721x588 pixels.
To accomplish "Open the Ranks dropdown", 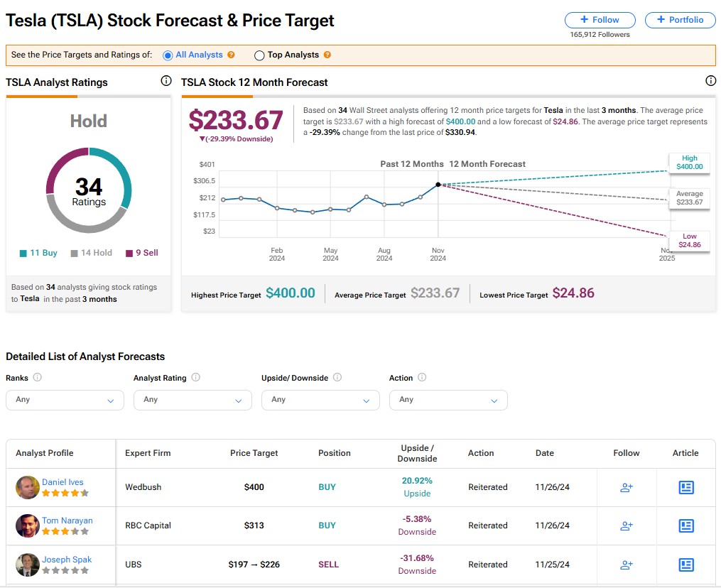I will 65,400.
